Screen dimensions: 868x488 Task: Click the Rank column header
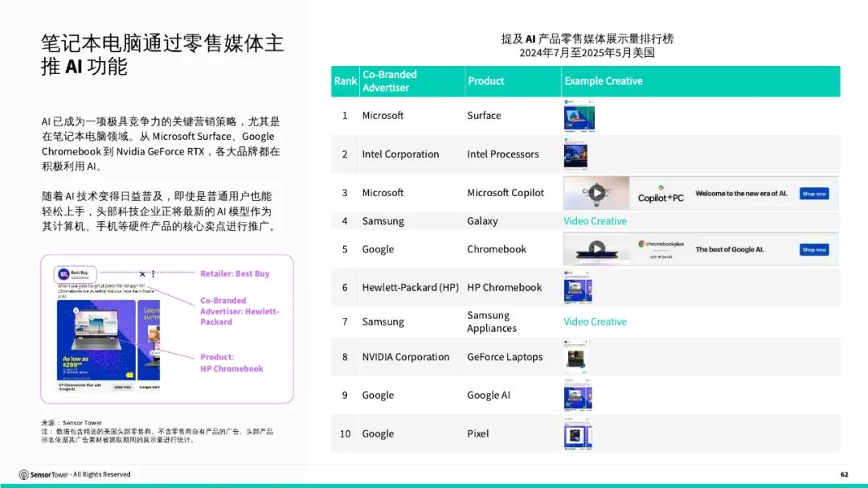coord(346,81)
